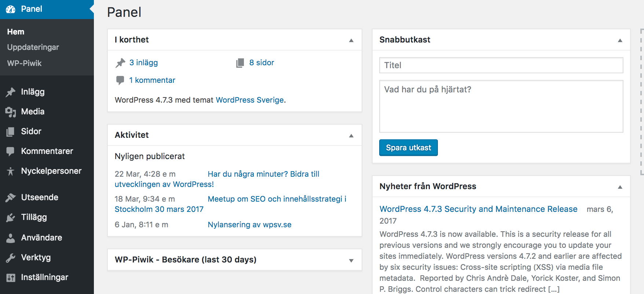Select Hem in the sidebar submenu
Viewport: 644px width, 294px height.
click(16, 32)
